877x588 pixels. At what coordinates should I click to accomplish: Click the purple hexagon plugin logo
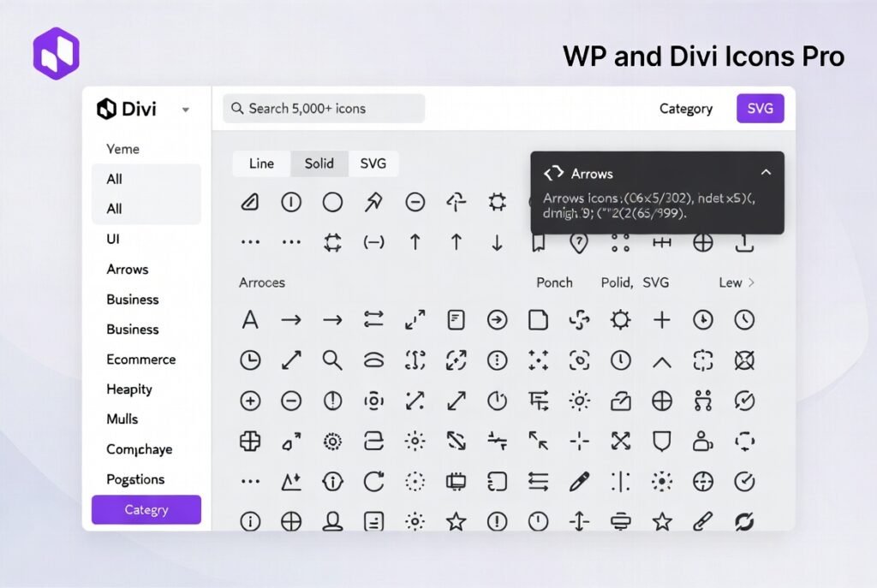point(56,54)
